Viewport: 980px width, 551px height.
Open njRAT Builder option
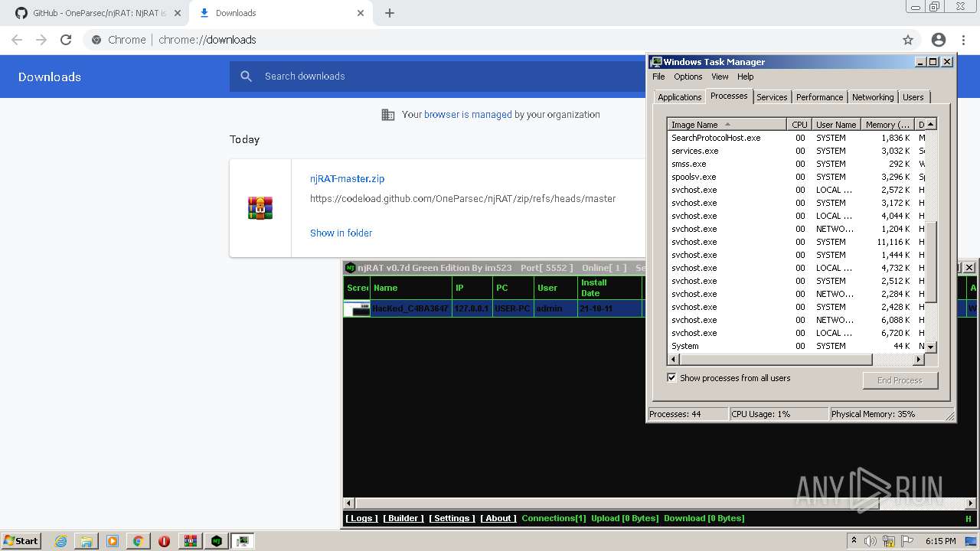click(403, 518)
